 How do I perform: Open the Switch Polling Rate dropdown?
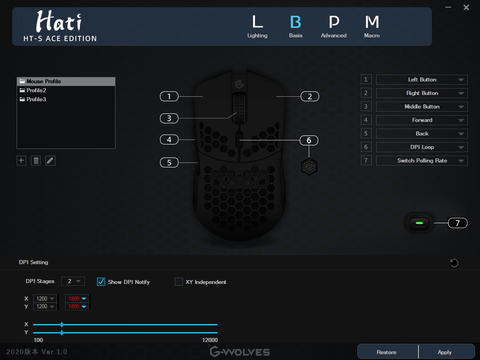(x=422, y=161)
